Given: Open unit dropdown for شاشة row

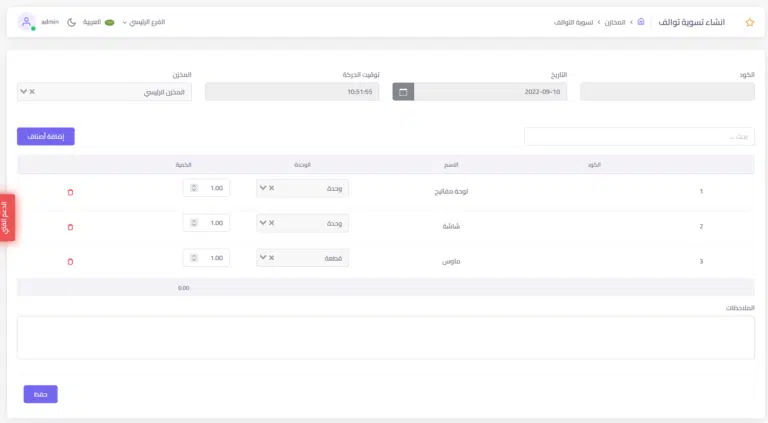Looking at the screenshot, I should [x=263, y=223].
